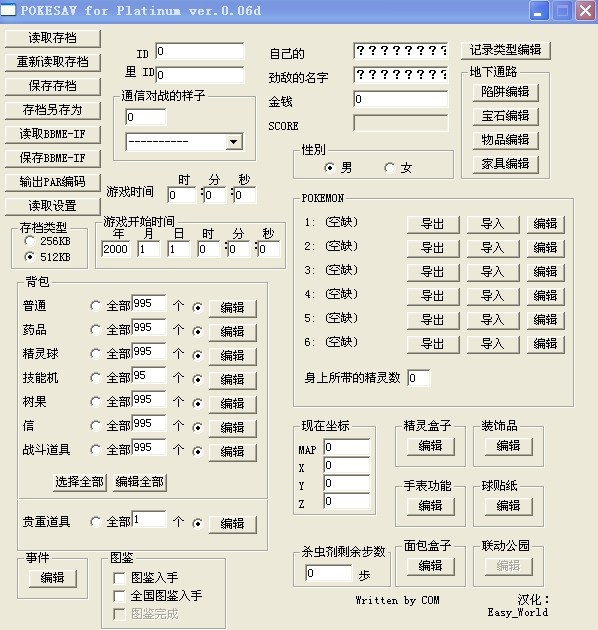
Task: Click the 保存存档 button
Action: pyautogui.click(x=53, y=86)
